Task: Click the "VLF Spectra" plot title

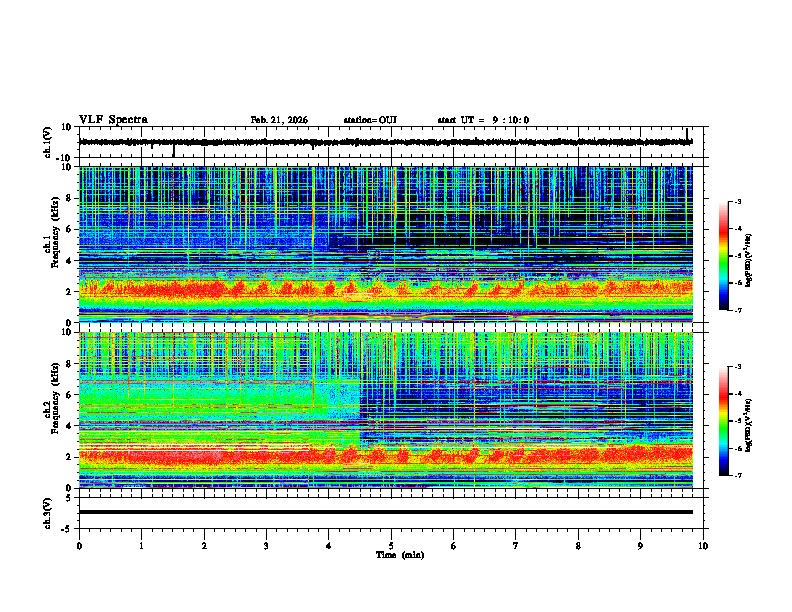Action: [x=113, y=120]
